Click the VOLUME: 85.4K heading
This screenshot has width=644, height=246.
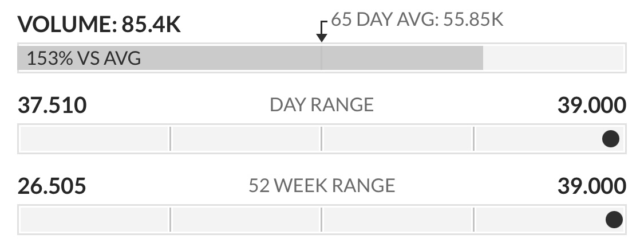[x=99, y=24]
